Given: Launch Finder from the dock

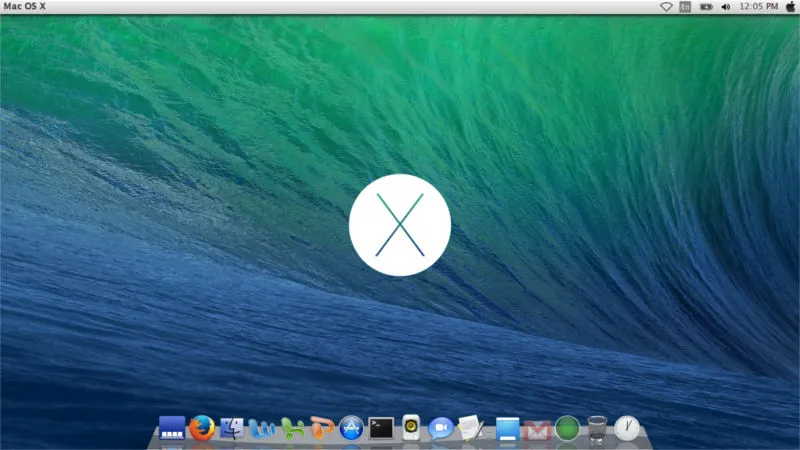Looking at the screenshot, I should pyautogui.click(x=232, y=428).
